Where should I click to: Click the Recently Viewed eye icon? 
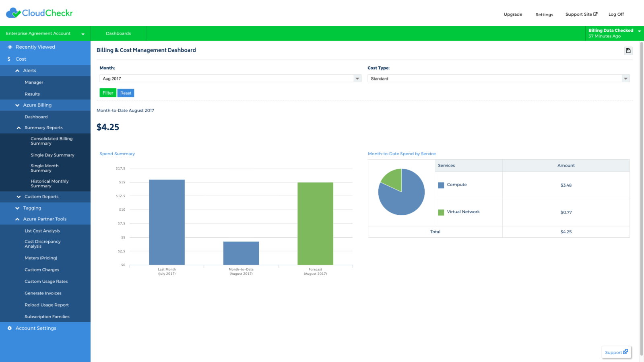point(10,47)
